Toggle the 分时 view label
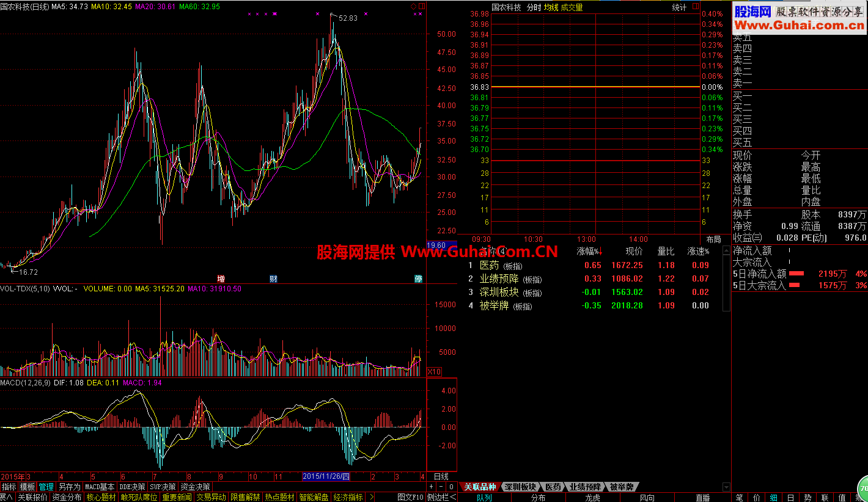Viewport: 868px width, 502px height. (534, 7)
